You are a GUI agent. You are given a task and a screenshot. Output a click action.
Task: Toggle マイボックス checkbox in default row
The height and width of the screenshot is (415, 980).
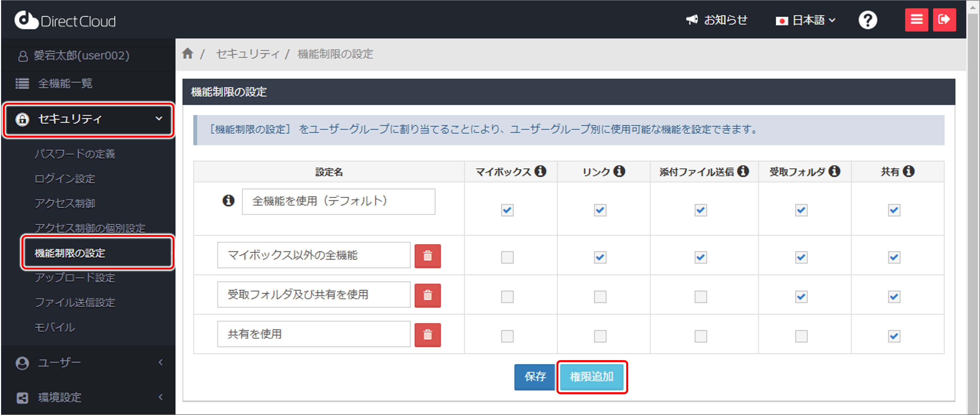coord(507,210)
